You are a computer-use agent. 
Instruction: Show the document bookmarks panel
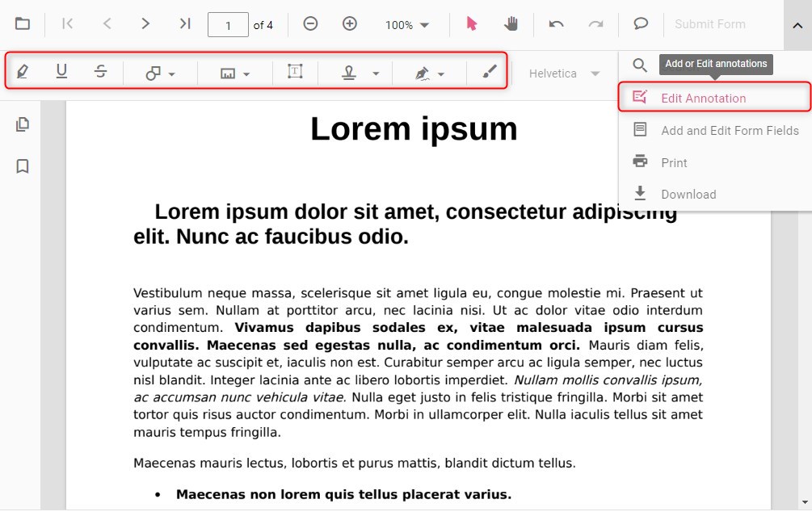(23, 166)
